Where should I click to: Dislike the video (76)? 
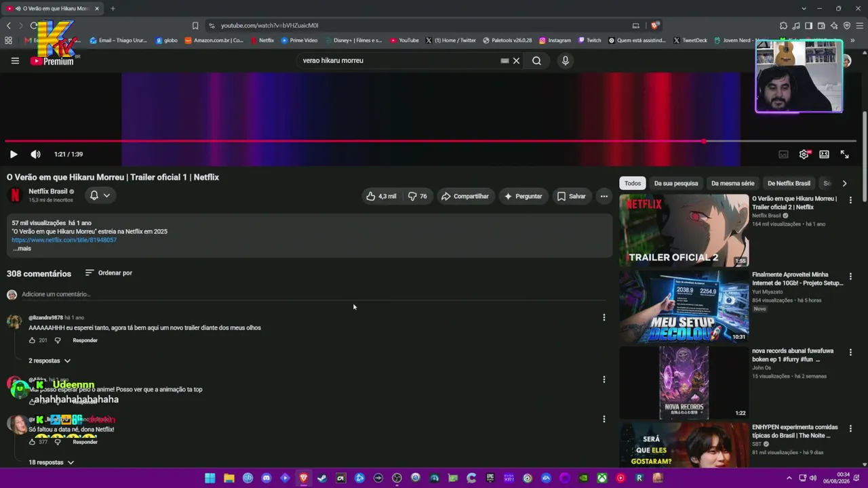coord(418,197)
